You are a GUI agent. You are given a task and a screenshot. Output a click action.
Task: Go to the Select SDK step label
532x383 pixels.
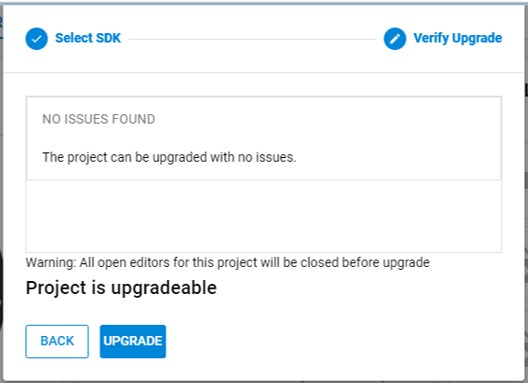coord(88,38)
